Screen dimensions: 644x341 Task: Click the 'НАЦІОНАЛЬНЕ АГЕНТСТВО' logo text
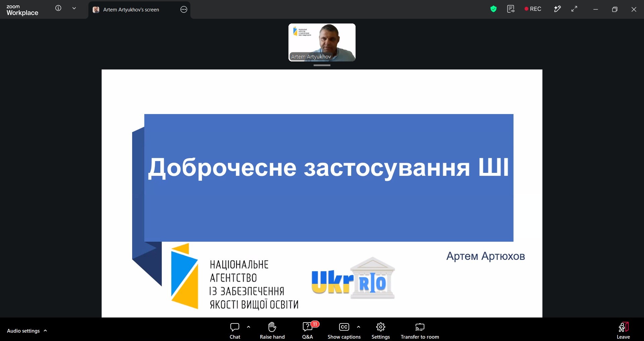[x=239, y=271]
